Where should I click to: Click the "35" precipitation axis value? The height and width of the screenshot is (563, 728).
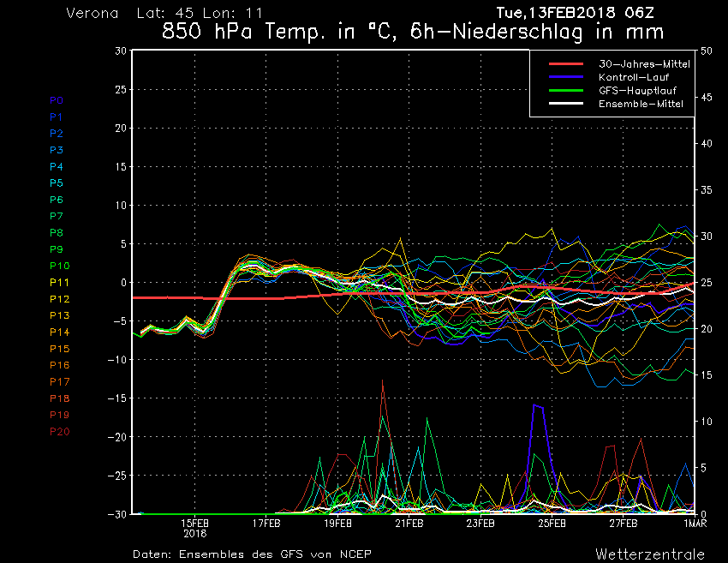707,190
